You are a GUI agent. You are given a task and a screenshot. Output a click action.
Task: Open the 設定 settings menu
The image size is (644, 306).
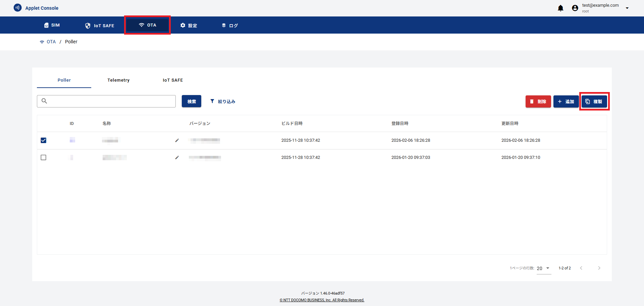pyautogui.click(x=189, y=26)
